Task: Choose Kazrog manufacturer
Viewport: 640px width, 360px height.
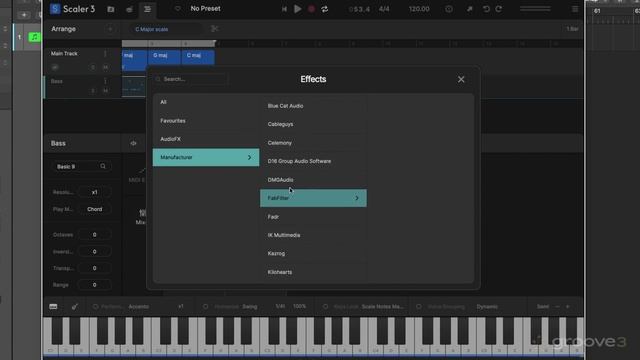Action: pyautogui.click(x=313, y=253)
